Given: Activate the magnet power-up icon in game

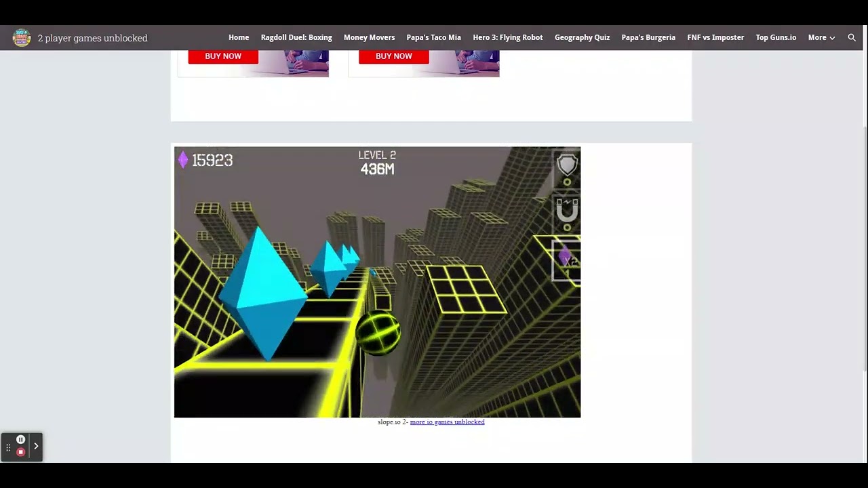Looking at the screenshot, I should coord(567,211).
